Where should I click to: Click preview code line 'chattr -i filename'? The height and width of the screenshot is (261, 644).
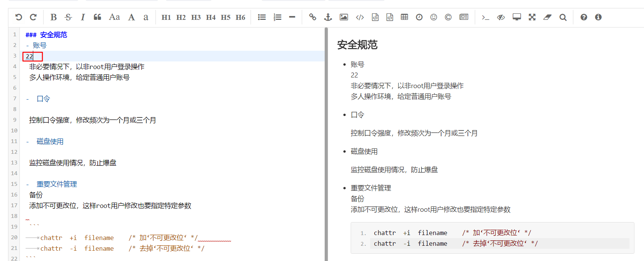click(x=411, y=243)
